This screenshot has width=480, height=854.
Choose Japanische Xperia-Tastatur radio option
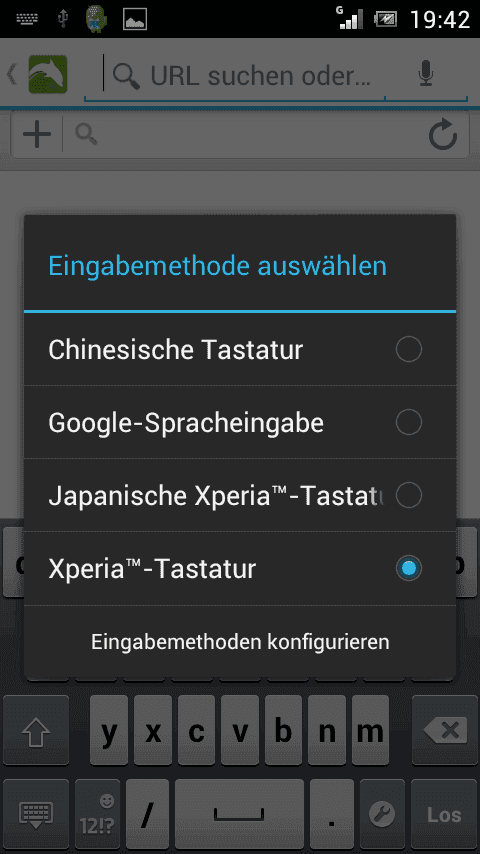point(409,495)
